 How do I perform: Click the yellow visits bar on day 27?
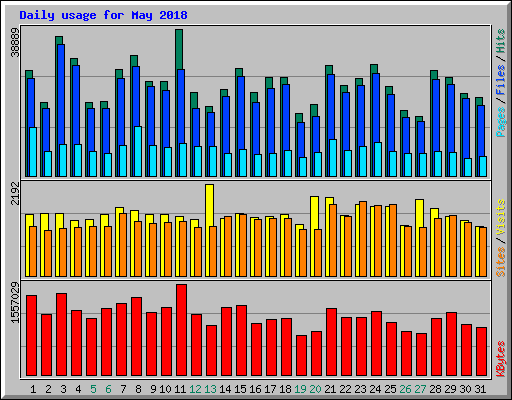pos(419,213)
